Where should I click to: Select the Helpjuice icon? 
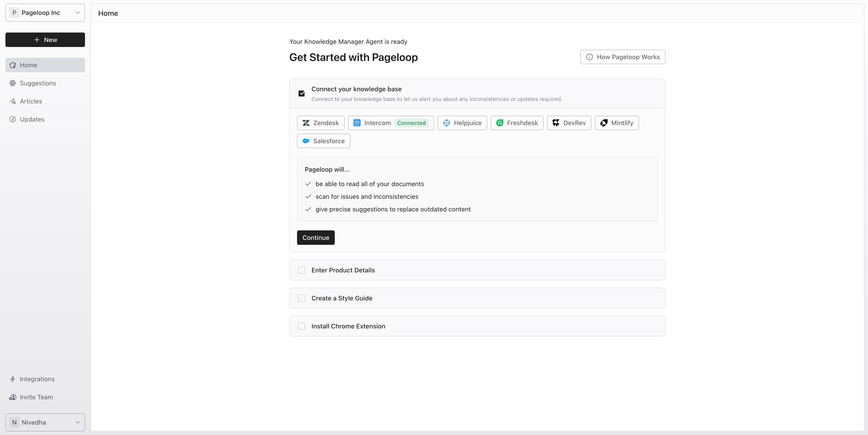pyautogui.click(x=446, y=123)
